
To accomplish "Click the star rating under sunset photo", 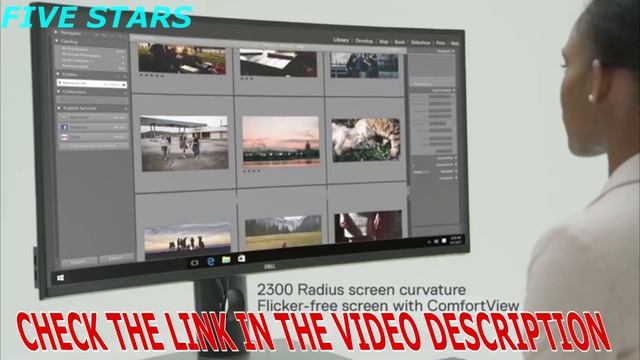I will pyautogui.click(x=252, y=171).
